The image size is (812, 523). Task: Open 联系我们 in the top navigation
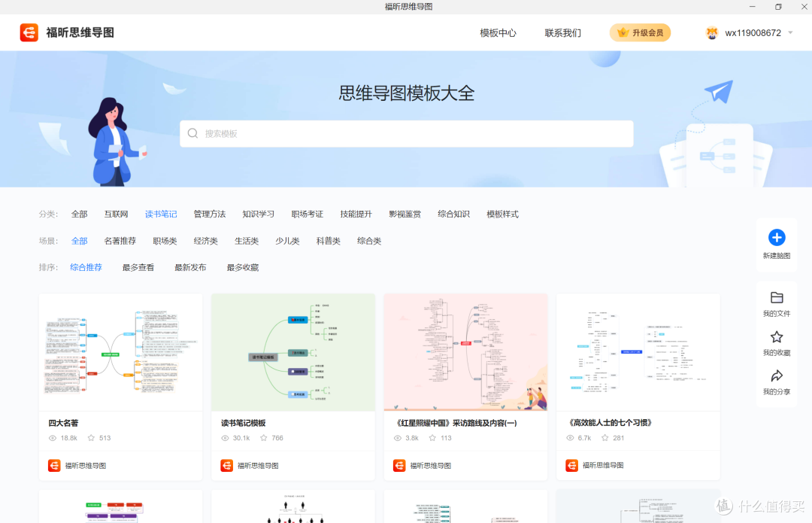(563, 32)
